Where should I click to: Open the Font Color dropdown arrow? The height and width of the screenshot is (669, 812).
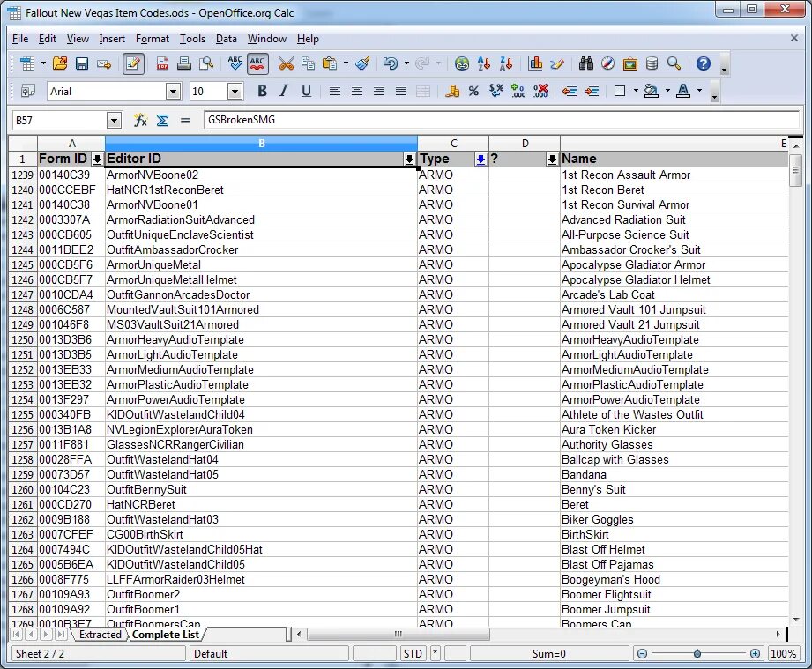click(x=700, y=91)
